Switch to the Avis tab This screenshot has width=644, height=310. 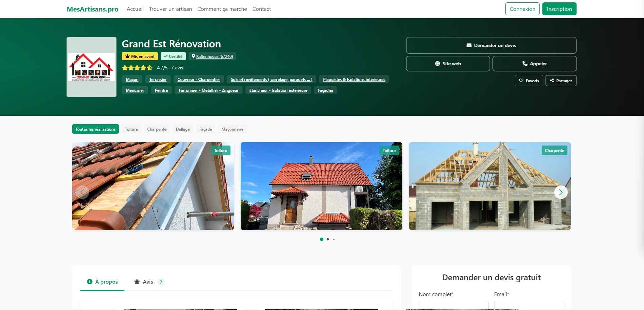[149, 282]
